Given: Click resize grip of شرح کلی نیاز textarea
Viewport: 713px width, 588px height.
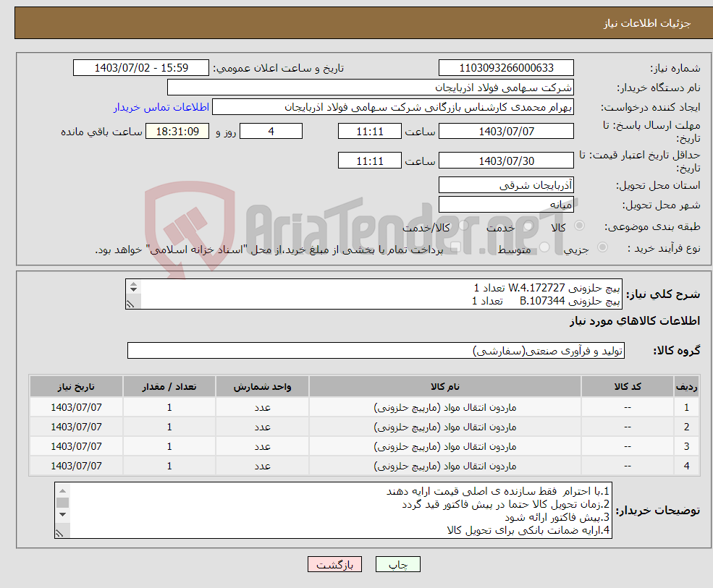Looking at the screenshot, I should (x=131, y=304).
